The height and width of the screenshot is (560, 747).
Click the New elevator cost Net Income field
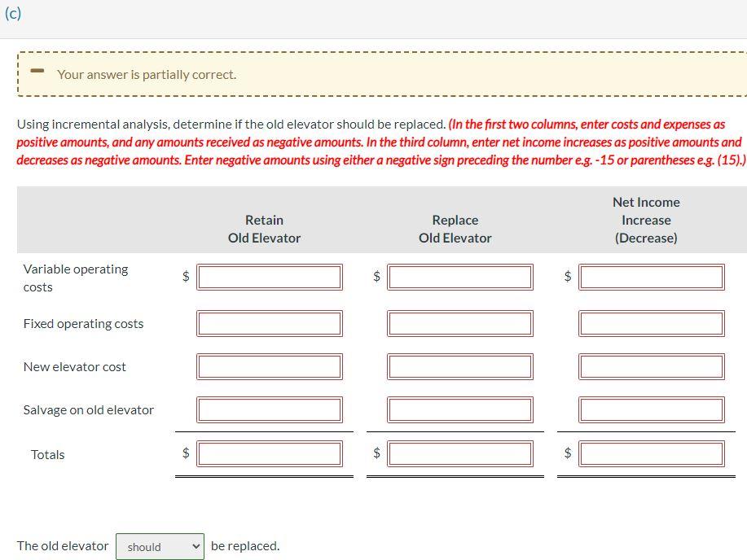click(x=652, y=365)
